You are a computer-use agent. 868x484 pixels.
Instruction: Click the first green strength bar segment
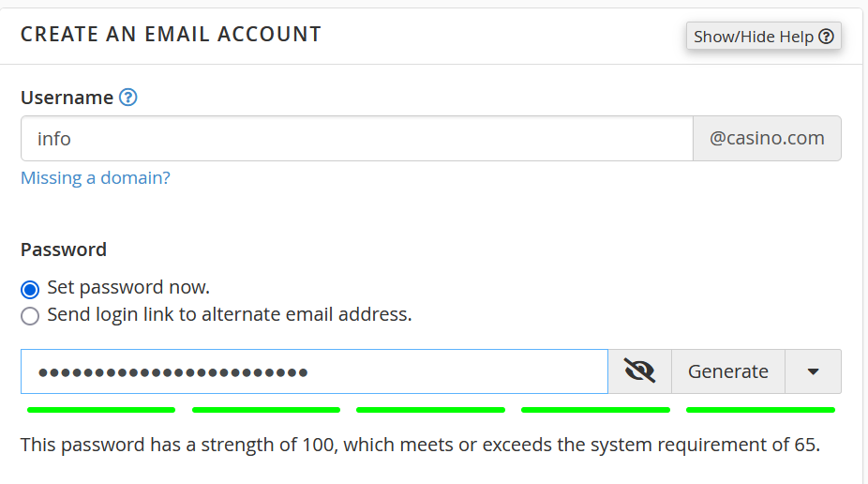pos(101,410)
